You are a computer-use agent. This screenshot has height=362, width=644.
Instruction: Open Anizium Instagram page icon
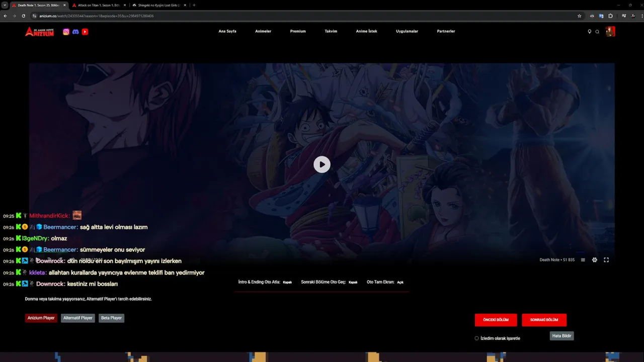(66, 32)
